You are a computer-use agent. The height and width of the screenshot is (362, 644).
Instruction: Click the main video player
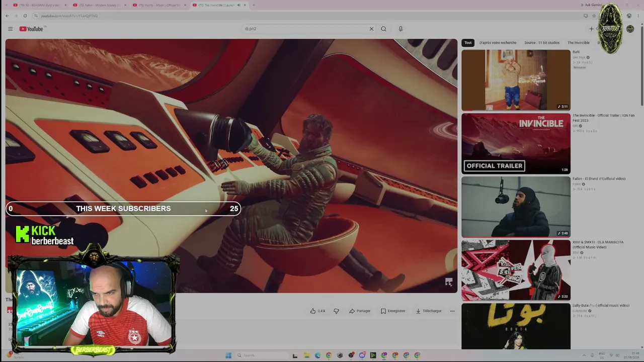click(231, 166)
